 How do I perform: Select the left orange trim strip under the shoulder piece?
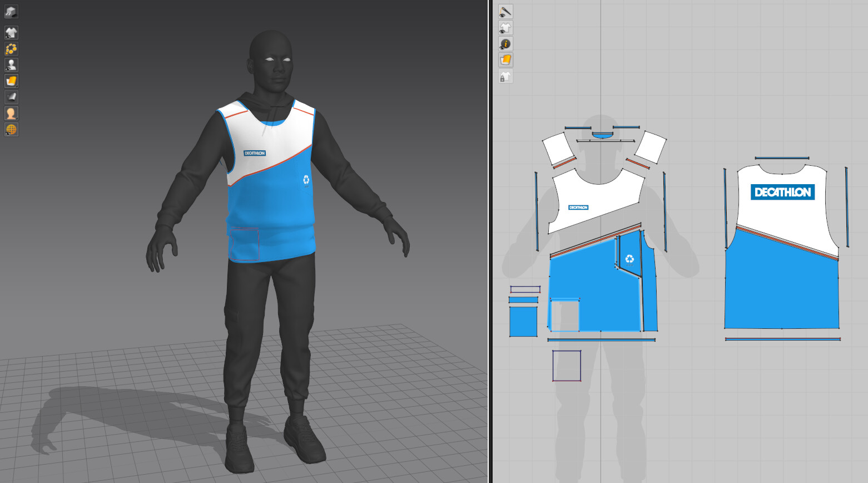pos(564,162)
